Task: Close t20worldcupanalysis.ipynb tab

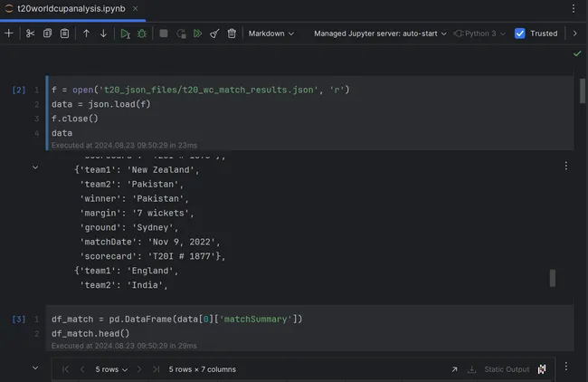Action: 135,8
